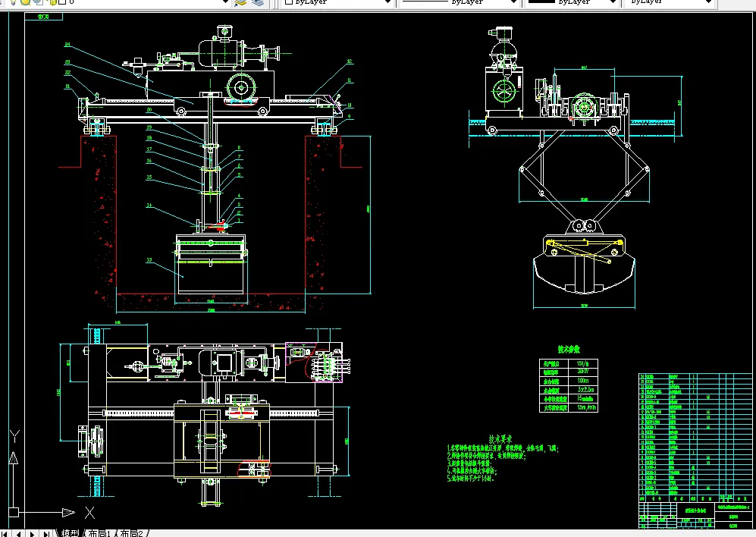Open the 布局2 layout tab
756x537 pixels.
pos(132,533)
